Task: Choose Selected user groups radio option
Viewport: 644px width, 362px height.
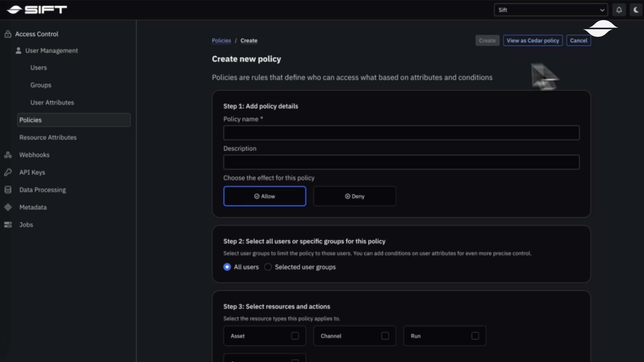Action: click(x=268, y=267)
